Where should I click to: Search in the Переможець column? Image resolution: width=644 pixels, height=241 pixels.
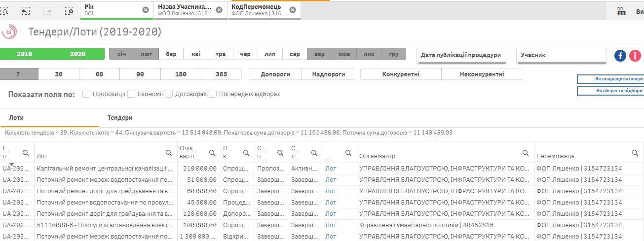click(x=635, y=153)
